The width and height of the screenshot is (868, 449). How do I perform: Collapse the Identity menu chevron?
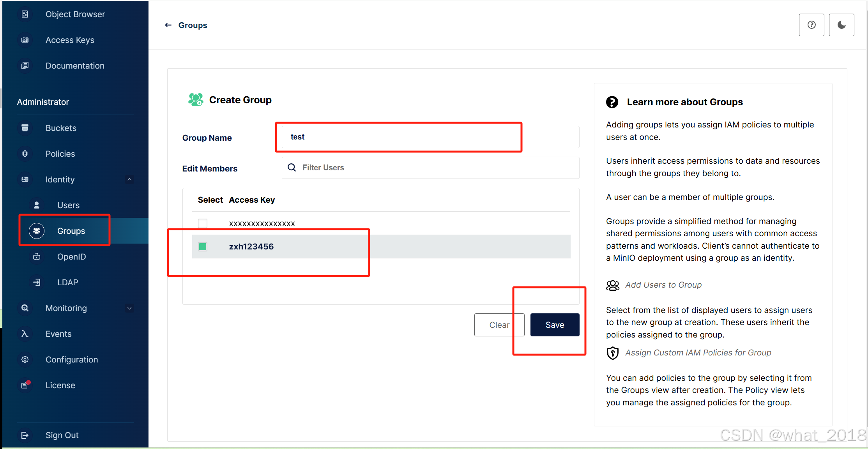pyautogui.click(x=129, y=179)
